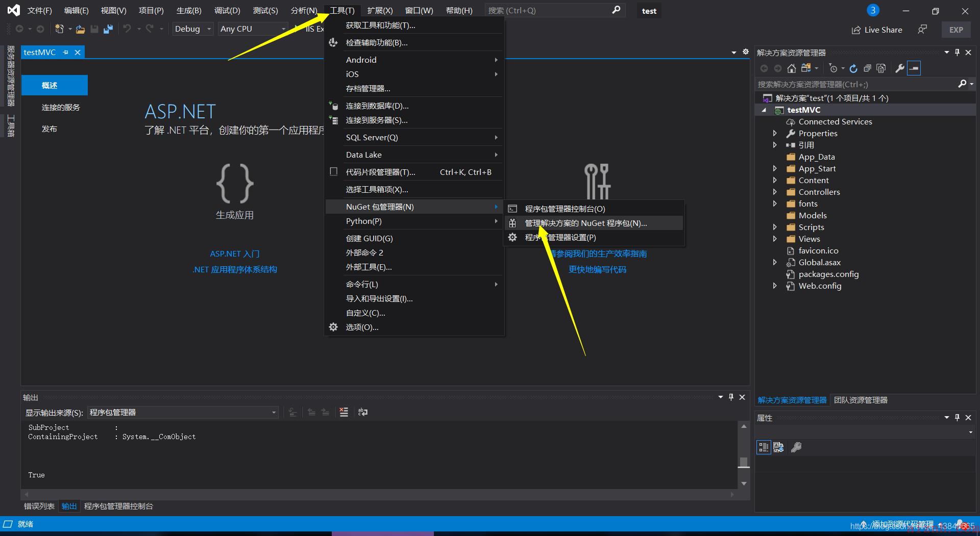Click the 概述 overview button

coord(55,85)
